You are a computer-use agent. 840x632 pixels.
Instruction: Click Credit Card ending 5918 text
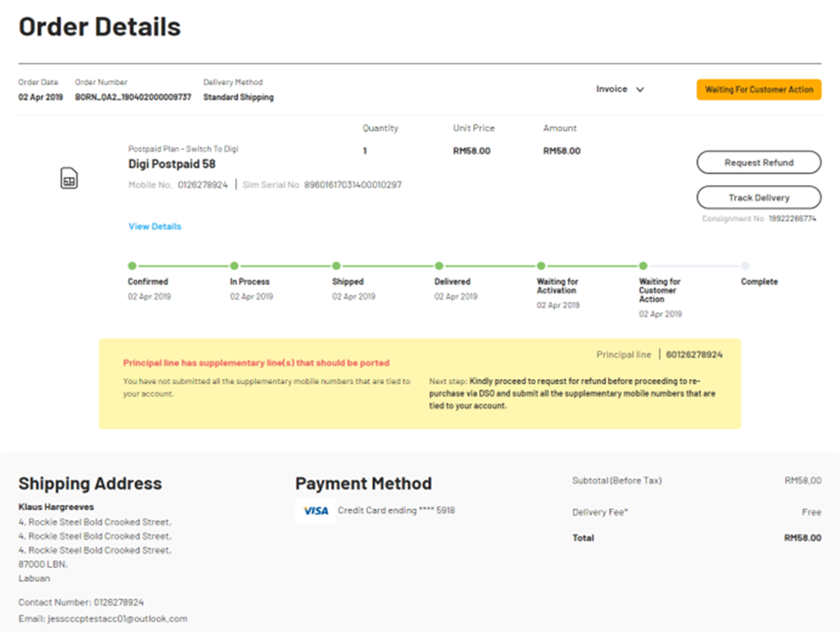(396, 510)
